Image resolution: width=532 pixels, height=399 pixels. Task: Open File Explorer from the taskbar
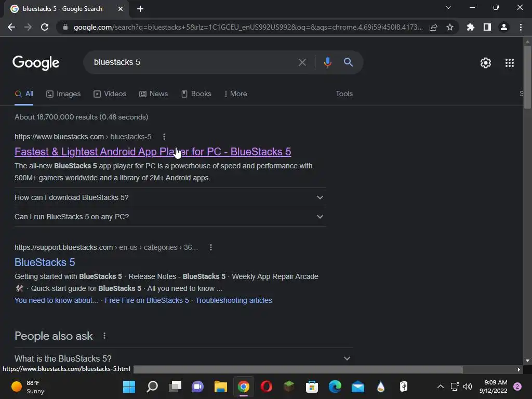pyautogui.click(x=220, y=387)
